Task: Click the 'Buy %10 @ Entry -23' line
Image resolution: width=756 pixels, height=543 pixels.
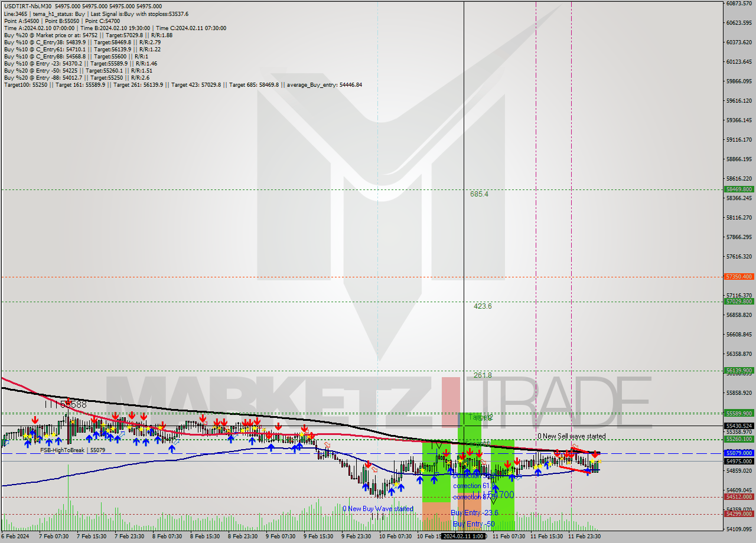Action: pos(80,63)
